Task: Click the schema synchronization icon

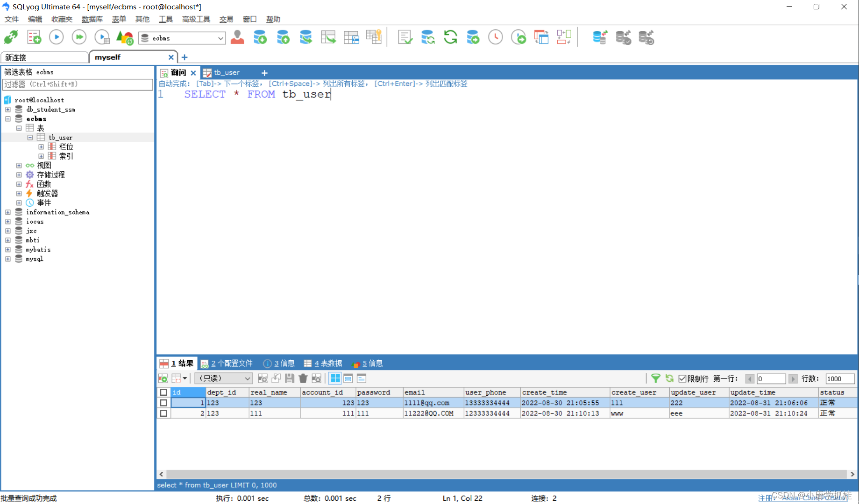Action: tap(427, 37)
